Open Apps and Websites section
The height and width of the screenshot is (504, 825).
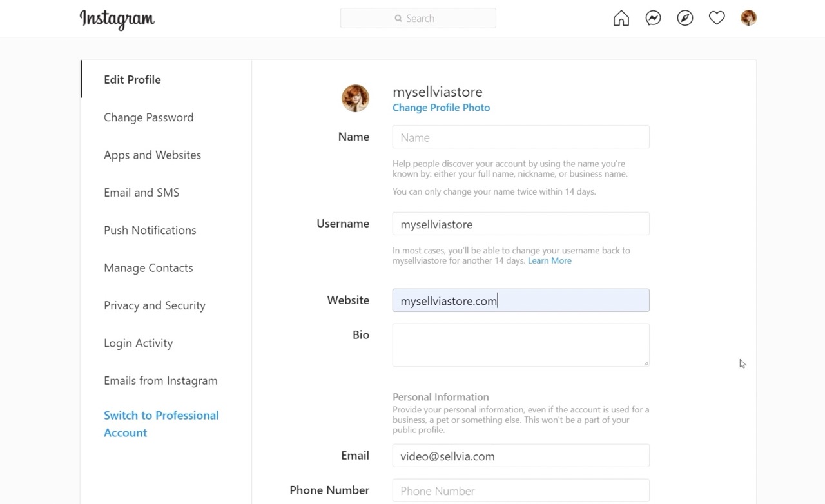coord(152,155)
